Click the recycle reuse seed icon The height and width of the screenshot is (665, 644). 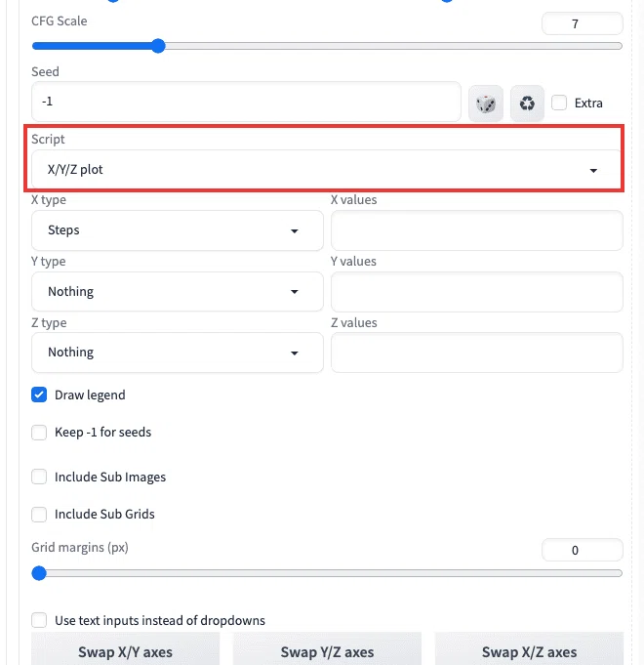pyautogui.click(x=527, y=104)
